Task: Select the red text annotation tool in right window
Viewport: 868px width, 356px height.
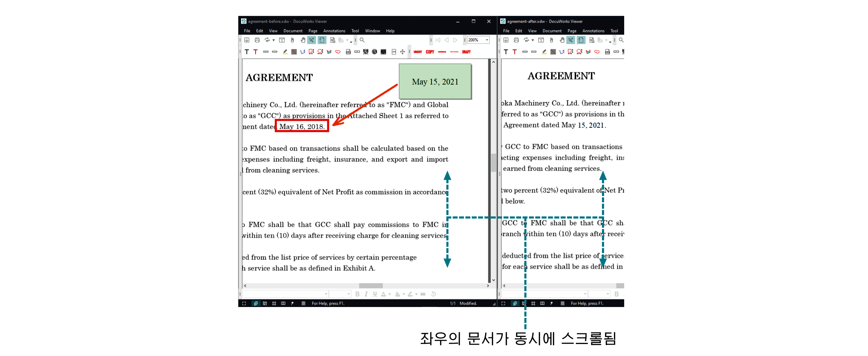Action: click(515, 52)
